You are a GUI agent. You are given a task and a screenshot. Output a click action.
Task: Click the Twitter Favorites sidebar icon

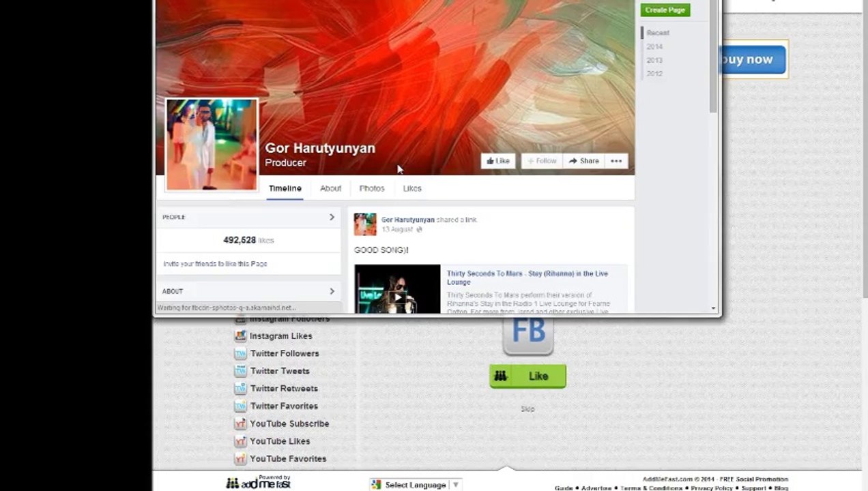pos(240,406)
